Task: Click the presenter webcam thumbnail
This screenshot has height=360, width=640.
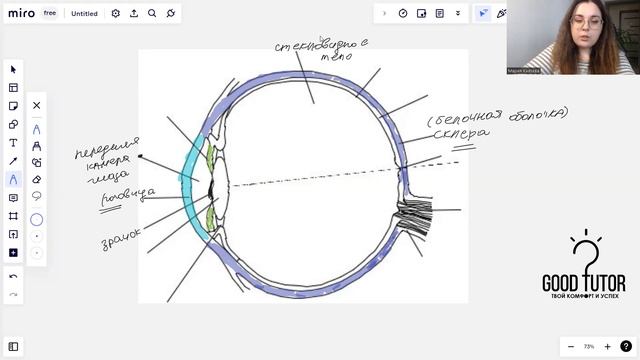Action: (573, 37)
